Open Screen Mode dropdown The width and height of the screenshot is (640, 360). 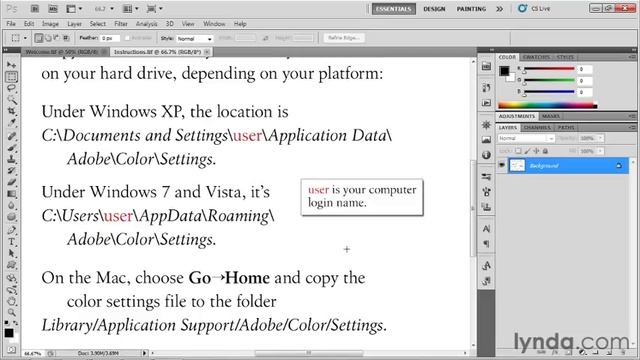154,9
